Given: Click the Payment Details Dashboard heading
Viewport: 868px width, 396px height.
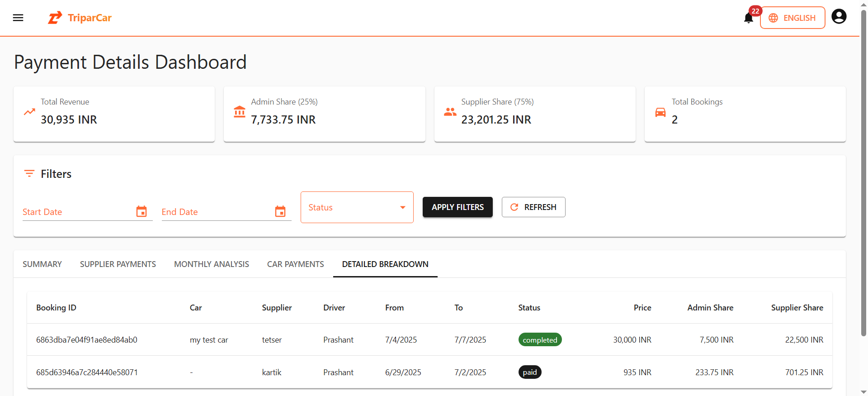Looking at the screenshot, I should click(130, 62).
